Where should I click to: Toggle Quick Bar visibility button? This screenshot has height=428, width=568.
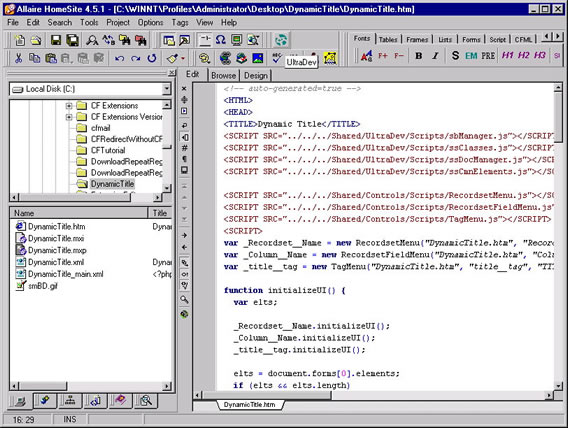[205, 40]
